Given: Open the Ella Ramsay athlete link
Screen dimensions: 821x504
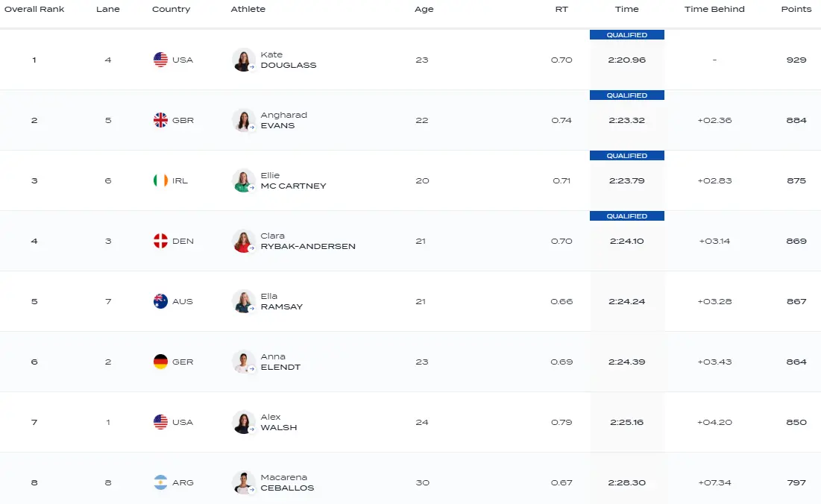Looking at the screenshot, I should click(281, 301).
